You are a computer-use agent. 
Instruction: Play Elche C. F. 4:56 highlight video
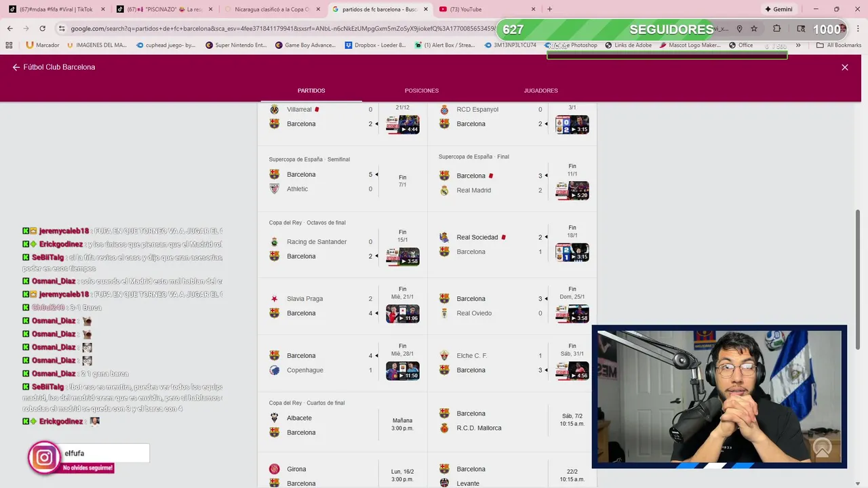[x=572, y=371]
